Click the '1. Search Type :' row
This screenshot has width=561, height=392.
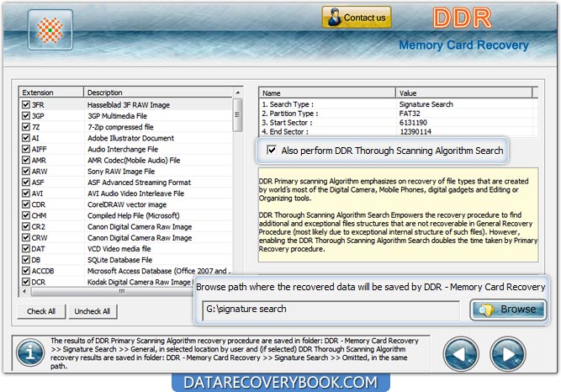point(398,104)
